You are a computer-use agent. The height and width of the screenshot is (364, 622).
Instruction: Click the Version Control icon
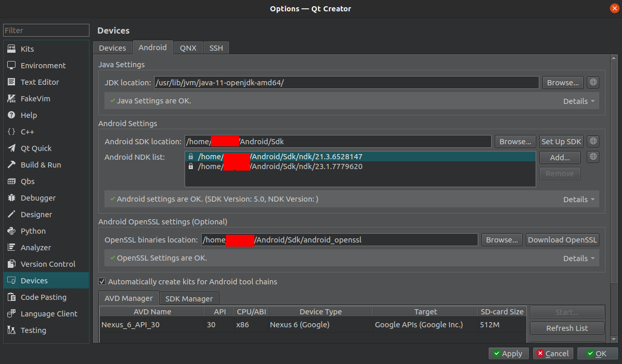tap(11, 264)
